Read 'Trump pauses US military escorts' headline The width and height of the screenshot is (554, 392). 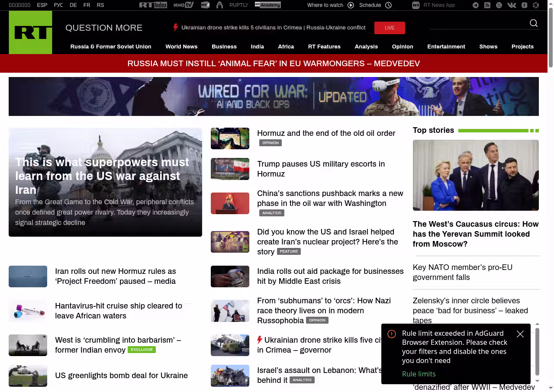coord(321,169)
